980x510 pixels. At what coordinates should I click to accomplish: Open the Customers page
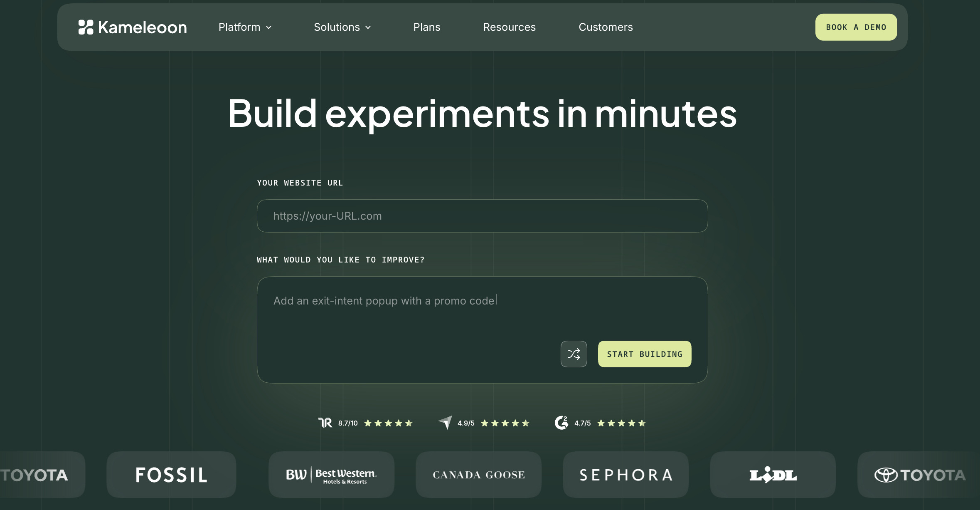tap(606, 27)
